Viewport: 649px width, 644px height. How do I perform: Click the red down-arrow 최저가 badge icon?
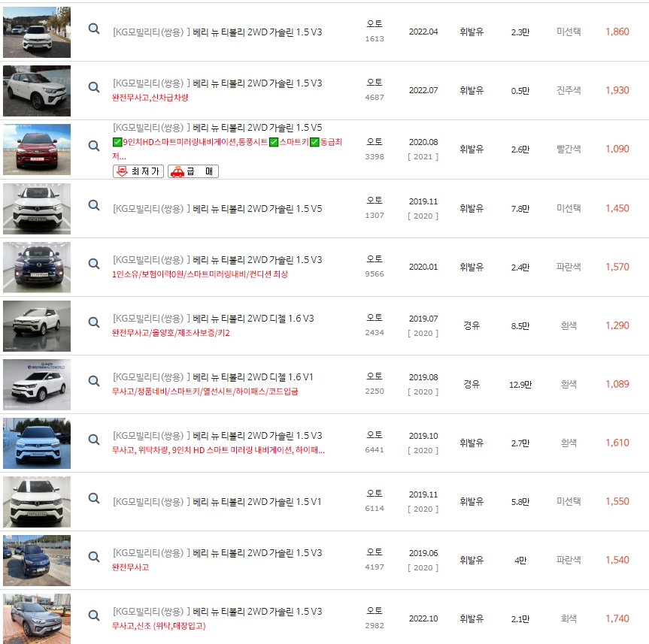123,171
